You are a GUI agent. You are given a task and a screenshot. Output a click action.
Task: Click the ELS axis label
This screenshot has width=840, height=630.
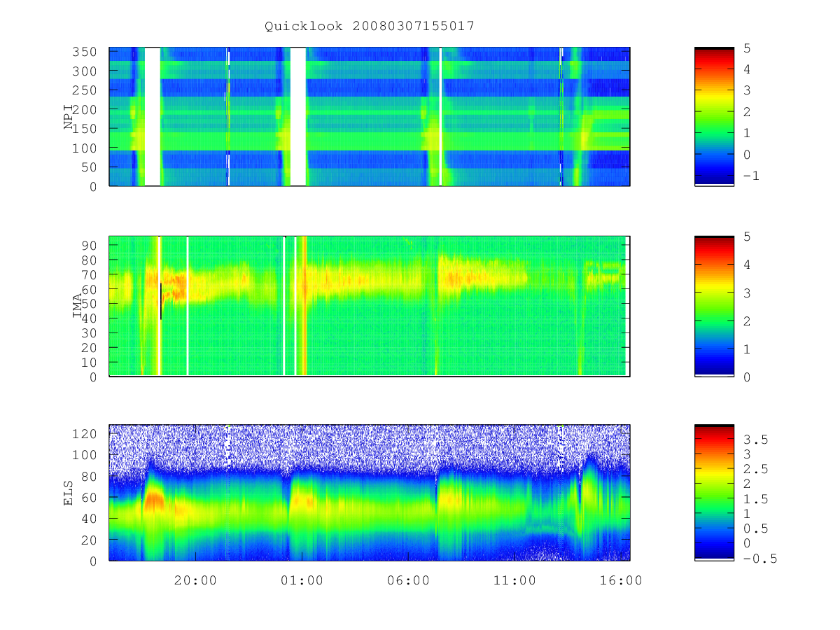(69, 492)
